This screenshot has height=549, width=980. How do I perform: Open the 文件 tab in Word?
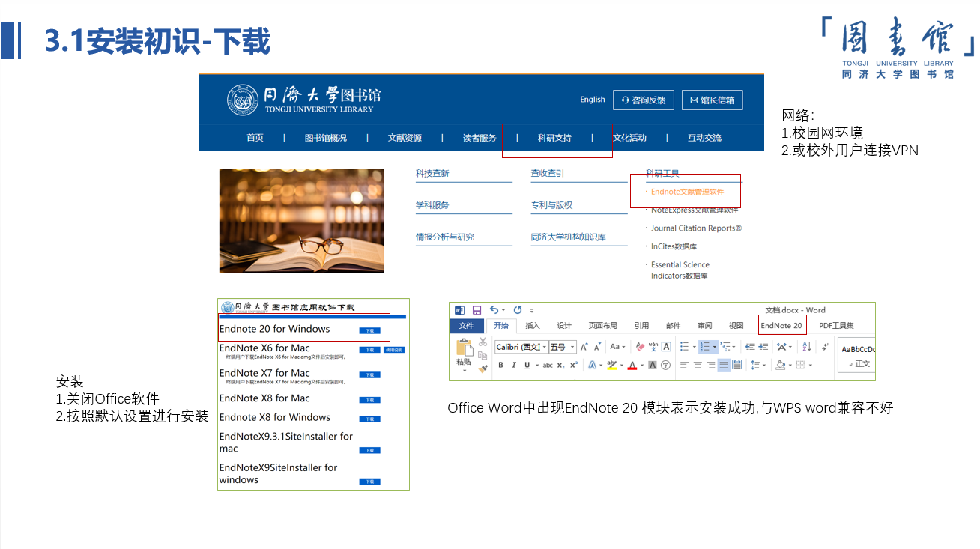pos(466,325)
